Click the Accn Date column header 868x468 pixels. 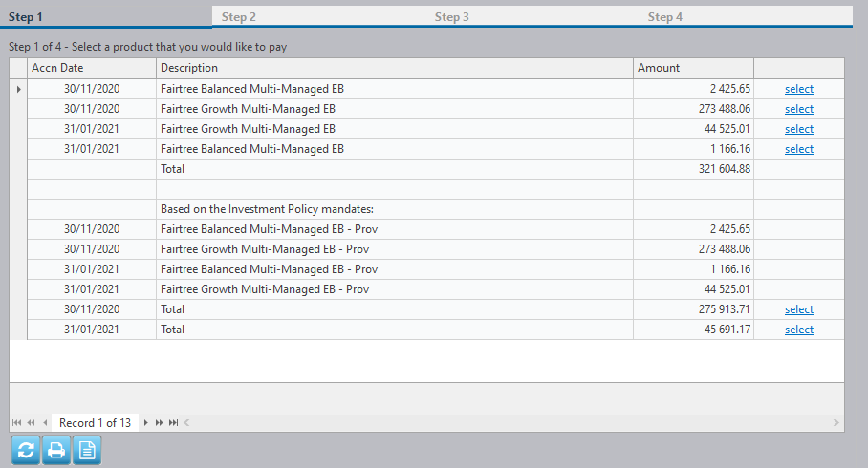(x=92, y=68)
